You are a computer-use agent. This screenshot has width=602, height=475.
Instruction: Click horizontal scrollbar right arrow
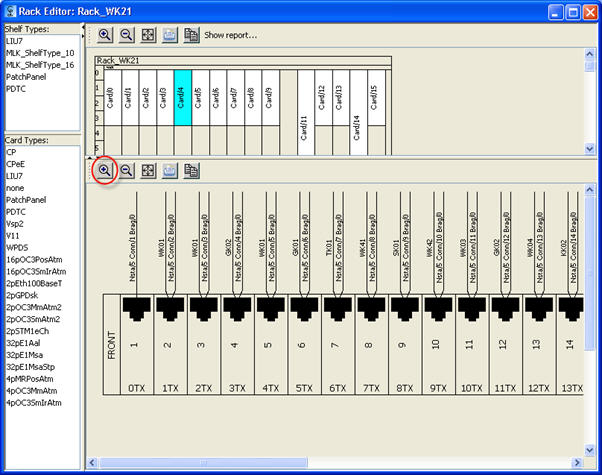pyautogui.click(x=577, y=462)
